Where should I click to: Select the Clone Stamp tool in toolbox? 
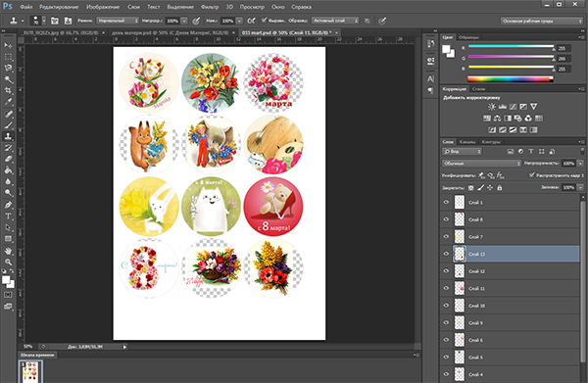(x=8, y=136)
